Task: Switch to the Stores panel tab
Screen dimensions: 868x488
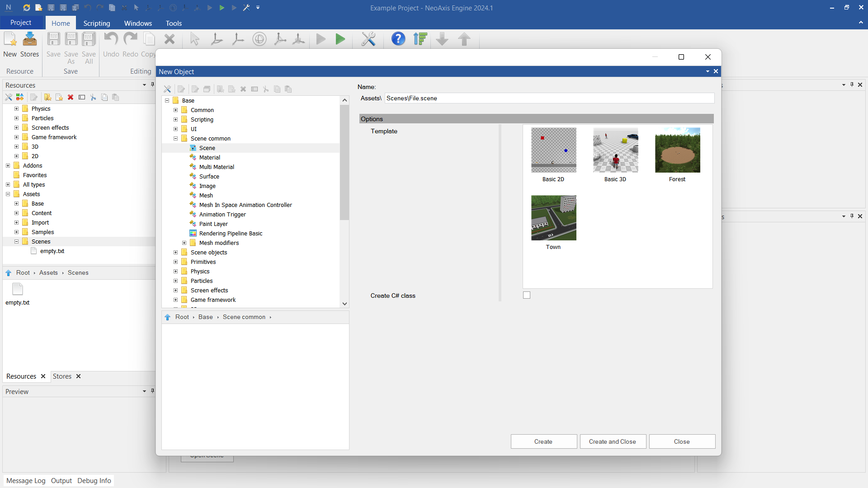Action: [62, 376]
